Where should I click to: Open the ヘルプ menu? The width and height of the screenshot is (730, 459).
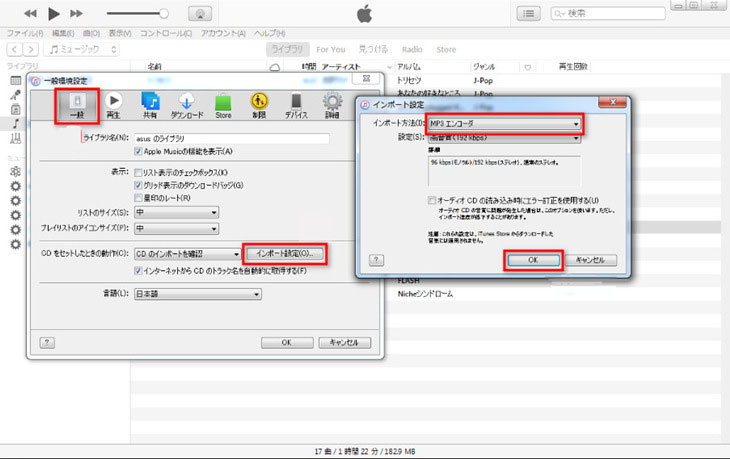click(x=270, y=34)
